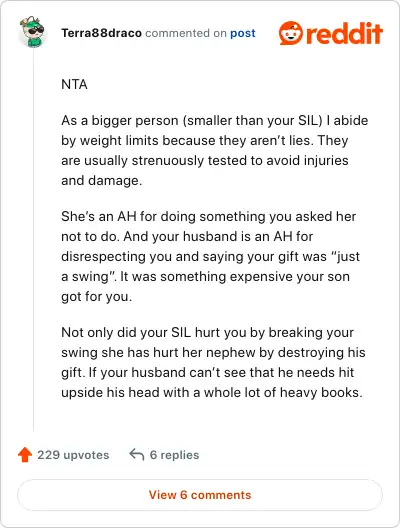Click the quoted words "just a swing"
Screen dimensions: 400x528
point(210,266)
